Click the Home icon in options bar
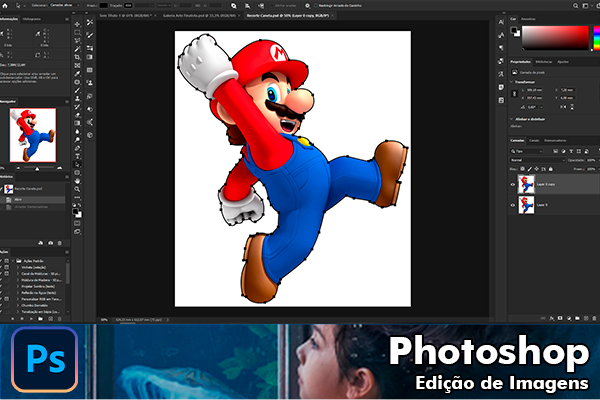The width and height of the screenshot is (600, 400). click(5, 6)
